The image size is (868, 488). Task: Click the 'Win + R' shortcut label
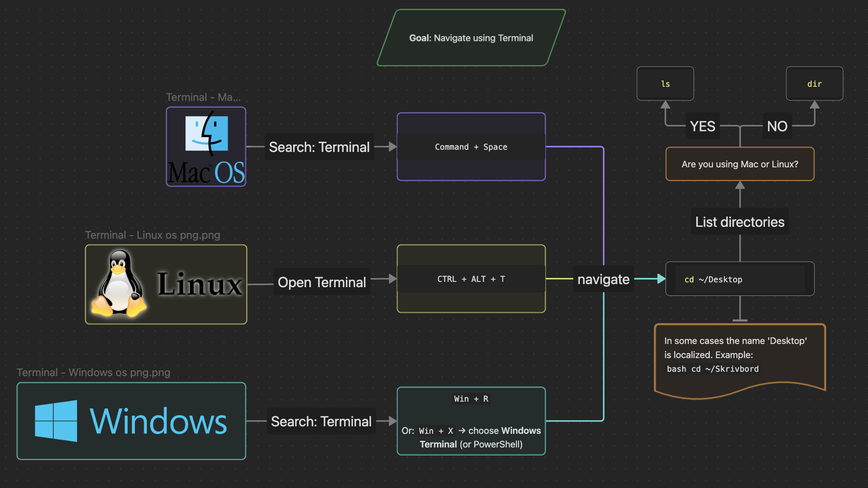point(471,399)
